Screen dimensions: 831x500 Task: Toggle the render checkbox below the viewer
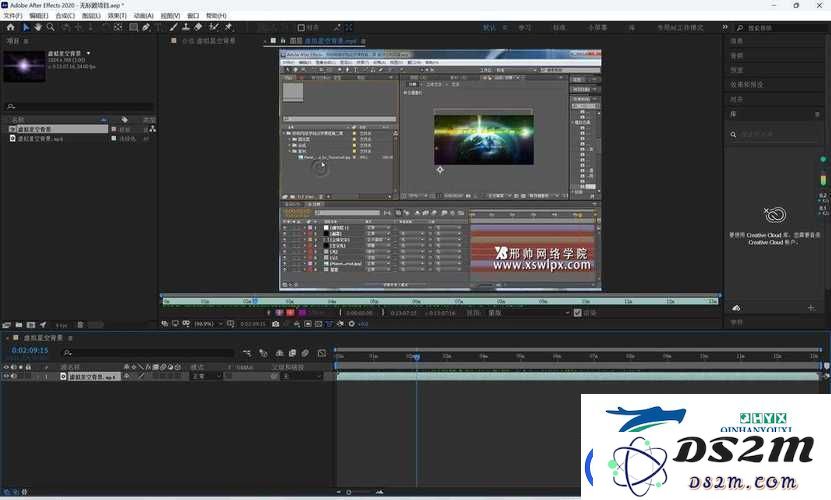point(578,313)
